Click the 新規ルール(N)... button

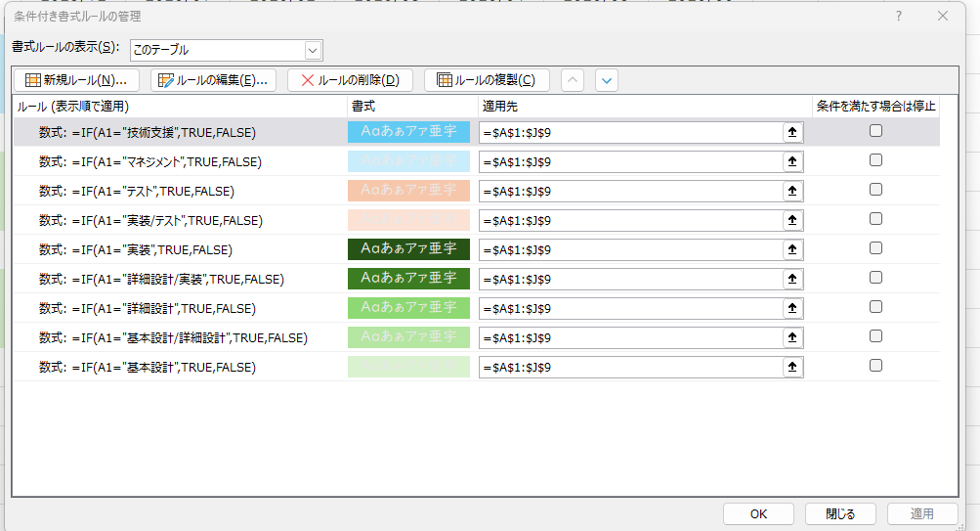pos(76,80)
